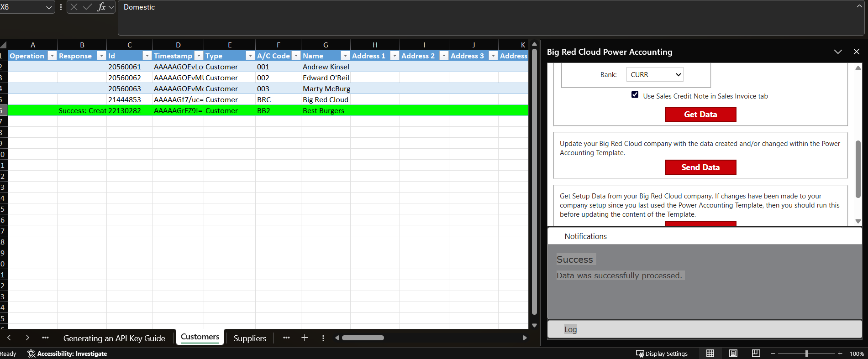Image resolution: width=868 pixels, height=359 pixels.
Task: Close the Big Red Cloud task pane
Action: [857, 52]
